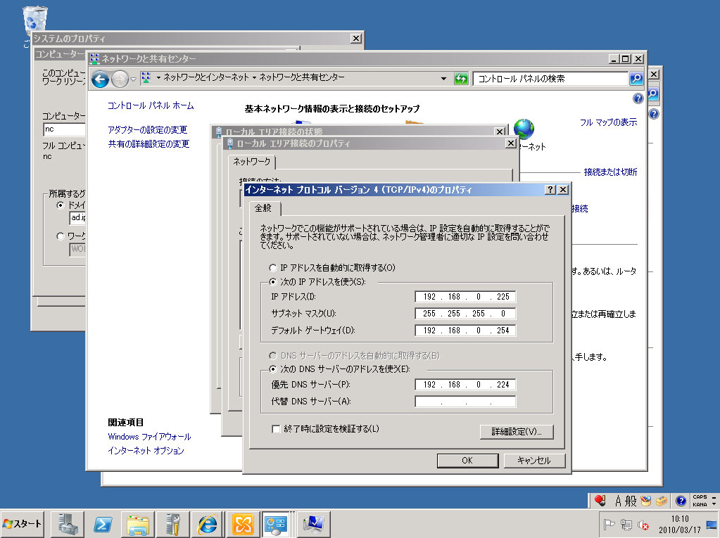The width and height of the screenshot is (720, 538).
Task: Click OK in the TCP/IPv4 dialog
Action: [x=467, y=460]
